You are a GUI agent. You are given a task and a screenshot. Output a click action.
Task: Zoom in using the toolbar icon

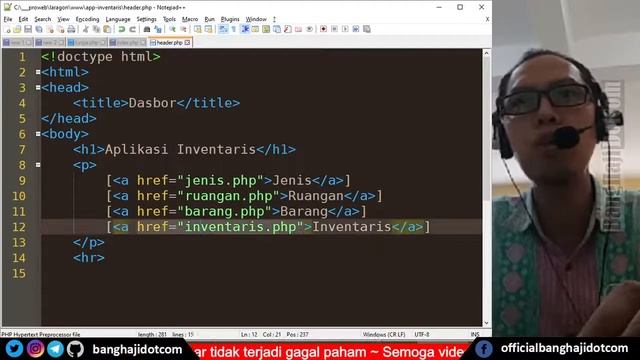[x=172, y=29]
